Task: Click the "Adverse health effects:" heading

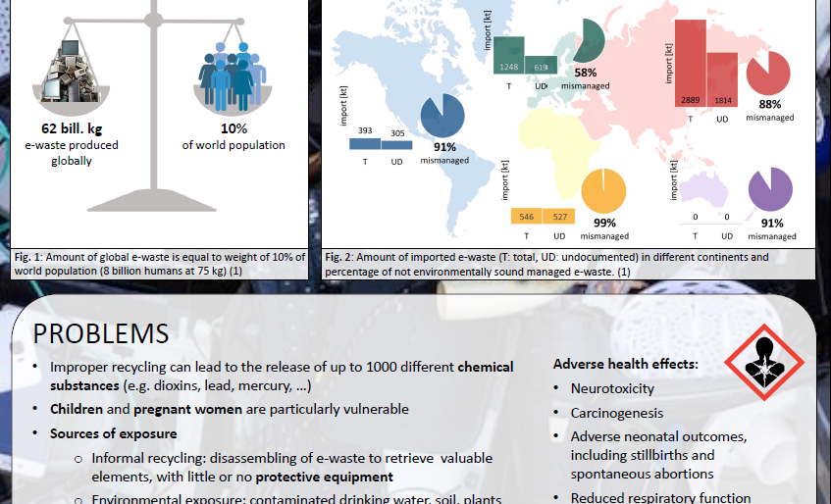Action: [x=626, y=364]
